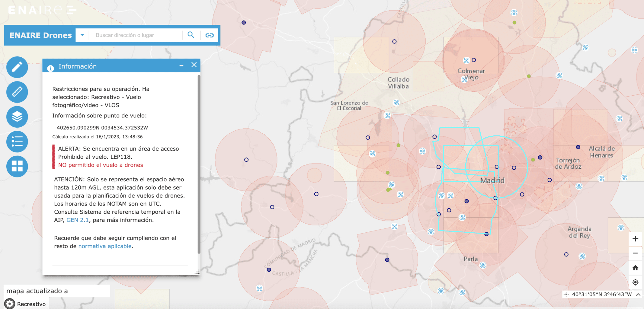The width and height of the screenshot is (644, 309).
Task: Click the Parla town label
Action: 471,259
